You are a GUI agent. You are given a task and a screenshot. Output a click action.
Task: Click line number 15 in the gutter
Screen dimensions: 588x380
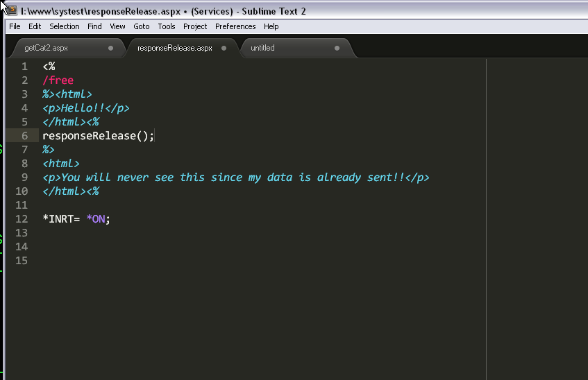pos(22,261)
